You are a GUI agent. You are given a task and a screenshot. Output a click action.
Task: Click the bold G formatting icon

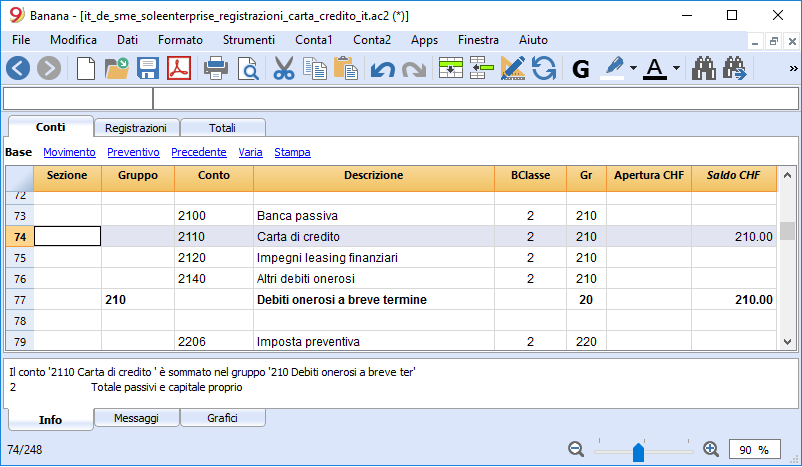(581, 68)
